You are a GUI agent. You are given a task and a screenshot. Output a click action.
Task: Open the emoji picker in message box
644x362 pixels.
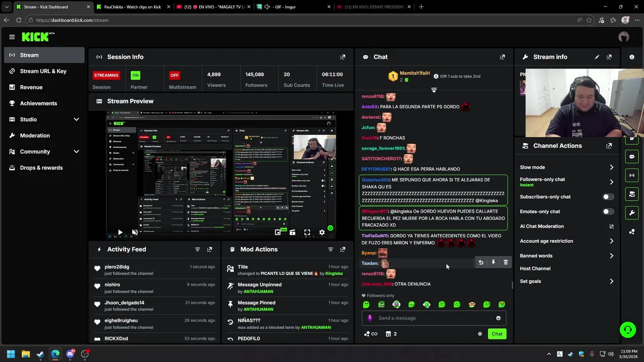point(498,318)
